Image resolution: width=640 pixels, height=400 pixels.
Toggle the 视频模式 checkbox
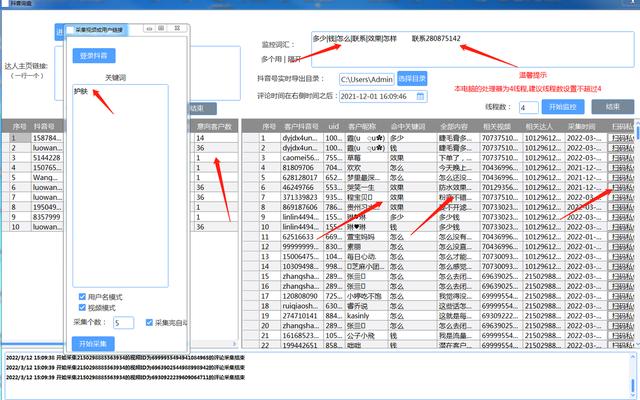point(83,308)
